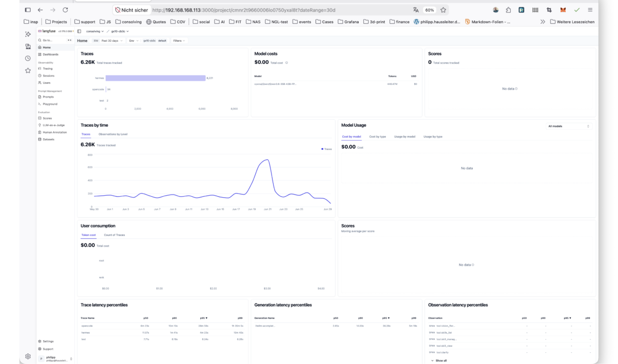Open Sessions in the sidebar
The width and height of the screenshot is (618, 364).
[48, 75]
